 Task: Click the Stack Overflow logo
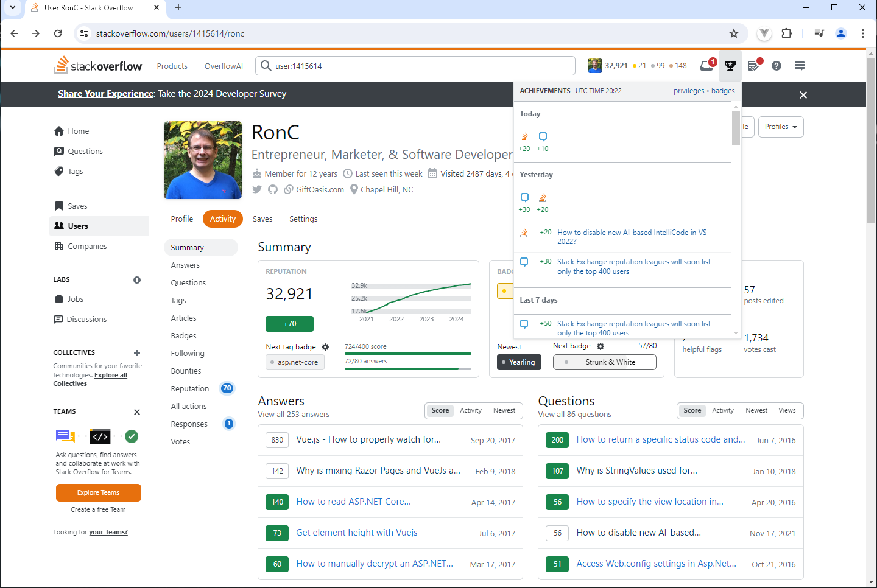98,65
